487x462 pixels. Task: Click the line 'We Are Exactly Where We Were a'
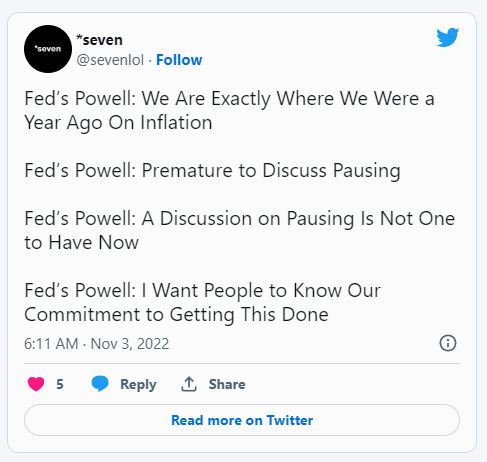pos(288,99)
